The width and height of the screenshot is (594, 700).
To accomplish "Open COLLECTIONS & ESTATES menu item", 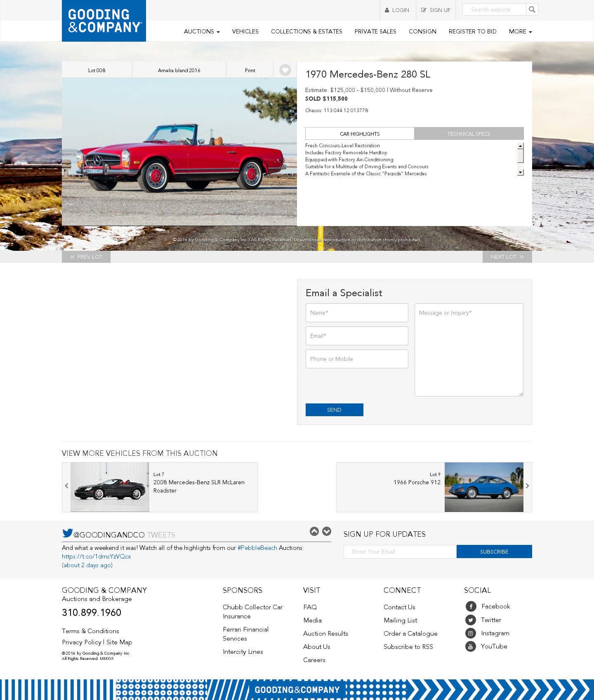I will tap(306, 31).
